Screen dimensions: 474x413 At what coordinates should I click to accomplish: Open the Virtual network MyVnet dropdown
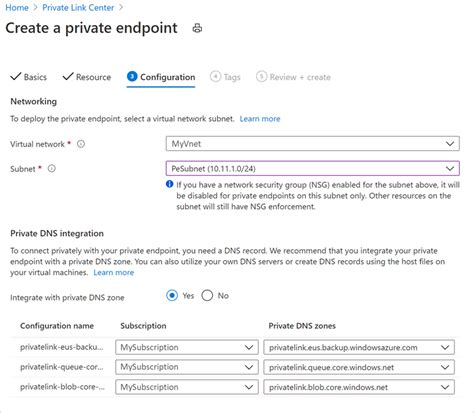pos(313,144)
